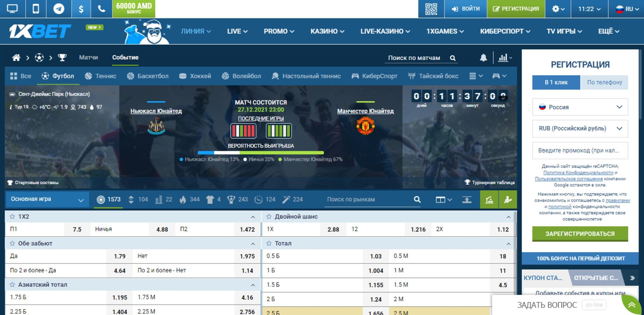Open the Основная игра dropdown
This screenshot has height=315, width=644.
[x=47, y=199]
